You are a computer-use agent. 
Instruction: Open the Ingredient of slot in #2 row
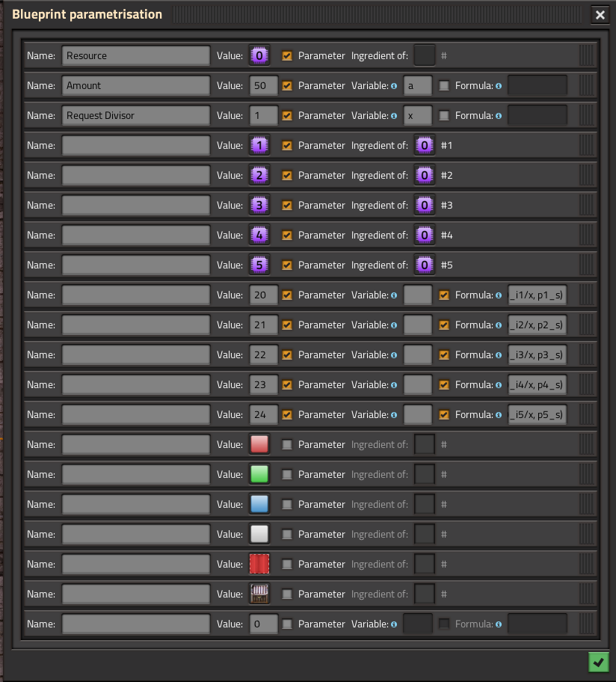425,176
